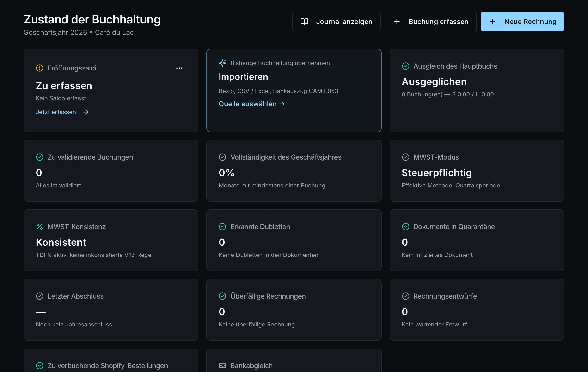
Task: Click the banknote icon beside Bankabgleich
Action: [222, 366]
